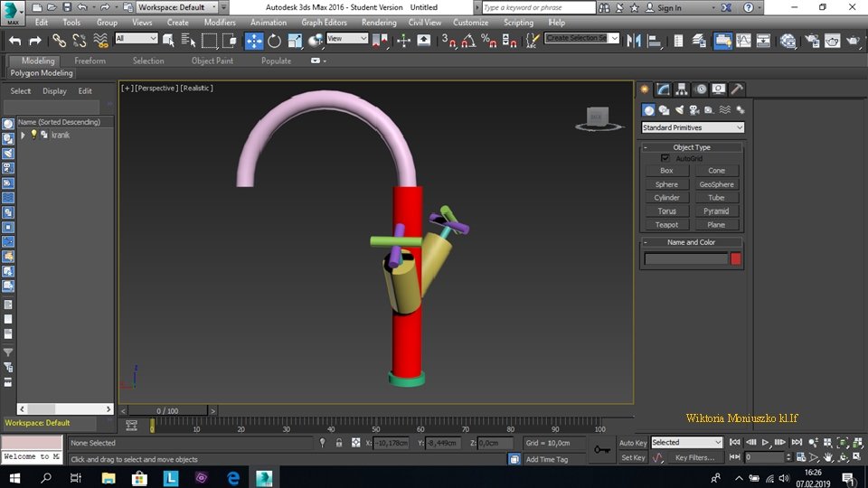Click the red object color swatch

735,259
